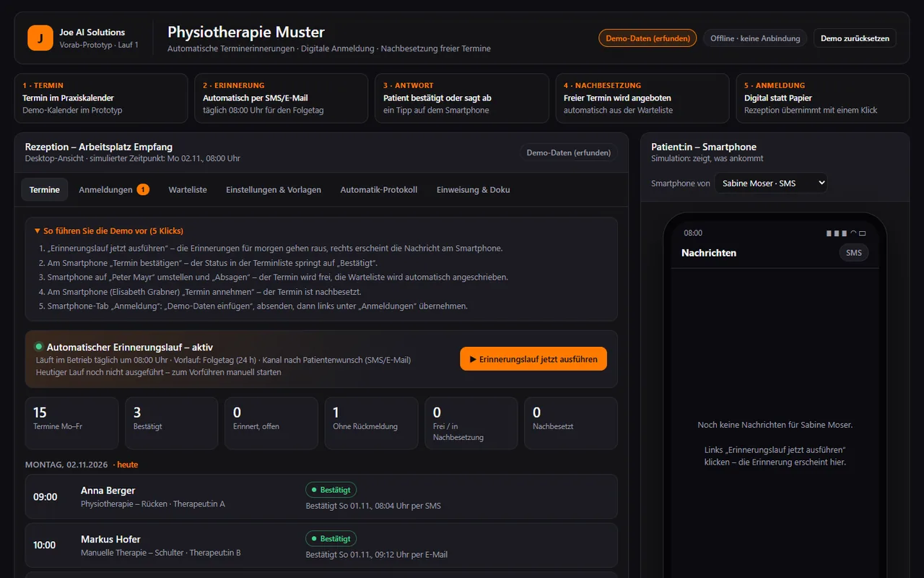Click the 'Nachrichten' heading on the phone
The image size is (924, 578).
pyautogui.click(x=709, y=253)
